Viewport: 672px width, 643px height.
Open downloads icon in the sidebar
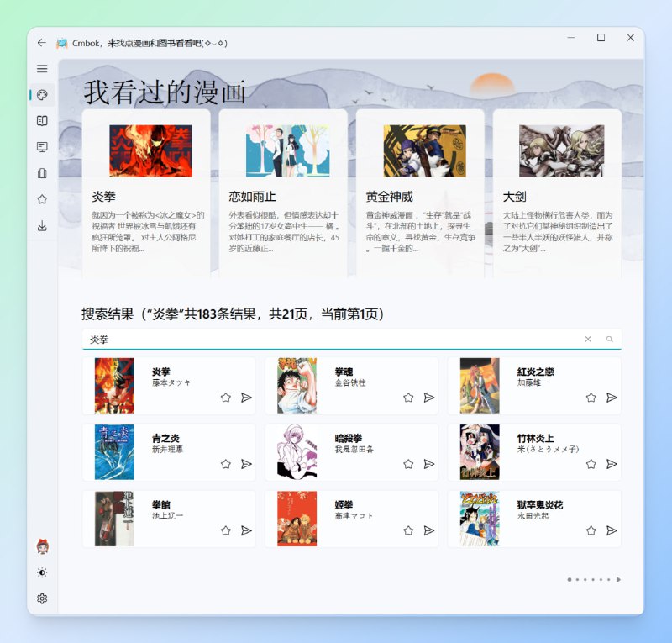point(42,225)
